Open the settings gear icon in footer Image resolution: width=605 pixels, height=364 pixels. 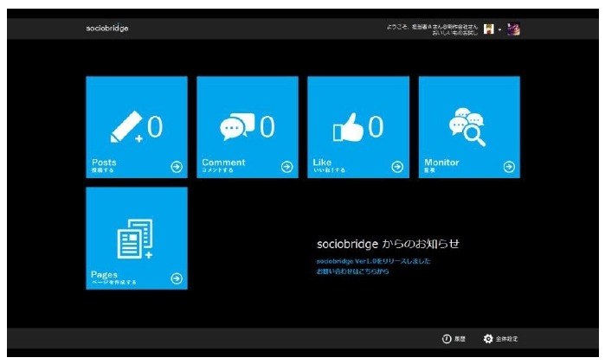click(488, 339)
